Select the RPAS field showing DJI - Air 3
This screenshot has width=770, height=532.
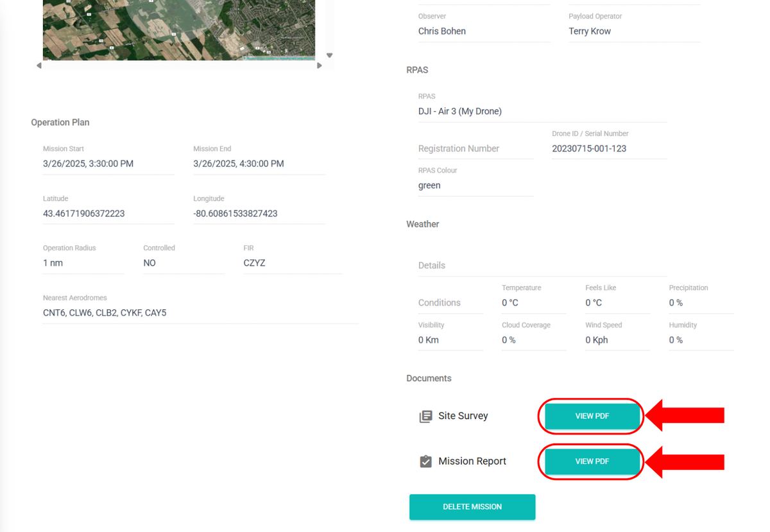542,112
